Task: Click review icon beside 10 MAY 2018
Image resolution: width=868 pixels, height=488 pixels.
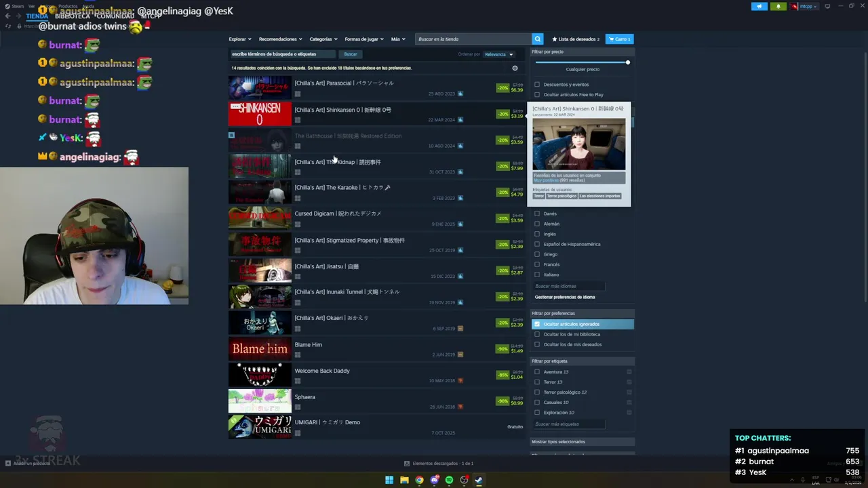Action: [460, 381]
